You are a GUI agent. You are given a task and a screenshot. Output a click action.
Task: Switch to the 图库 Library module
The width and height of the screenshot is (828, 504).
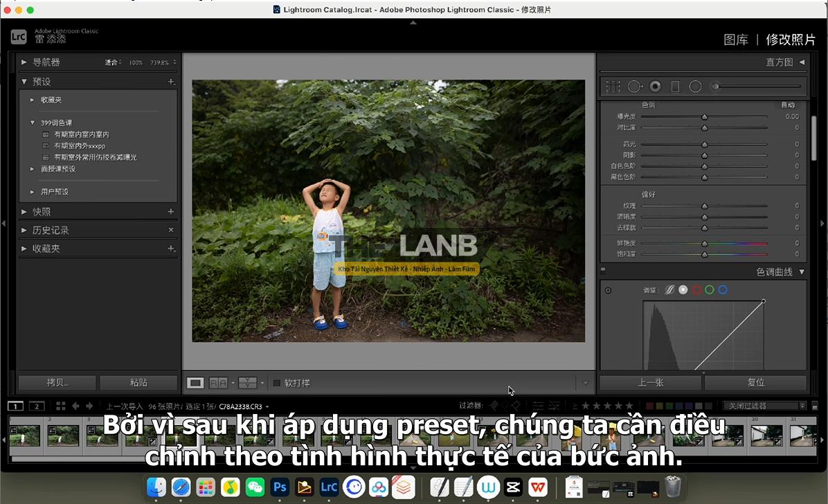point(735,39)
